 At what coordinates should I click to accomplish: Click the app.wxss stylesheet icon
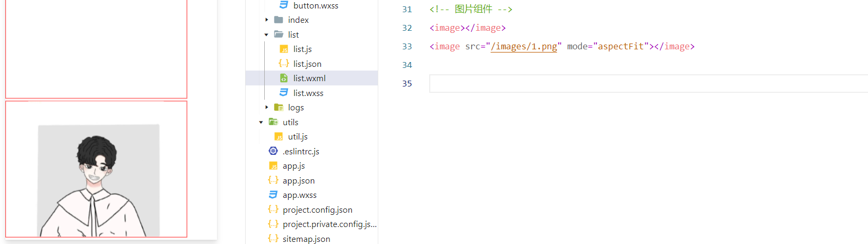point(273,195)
